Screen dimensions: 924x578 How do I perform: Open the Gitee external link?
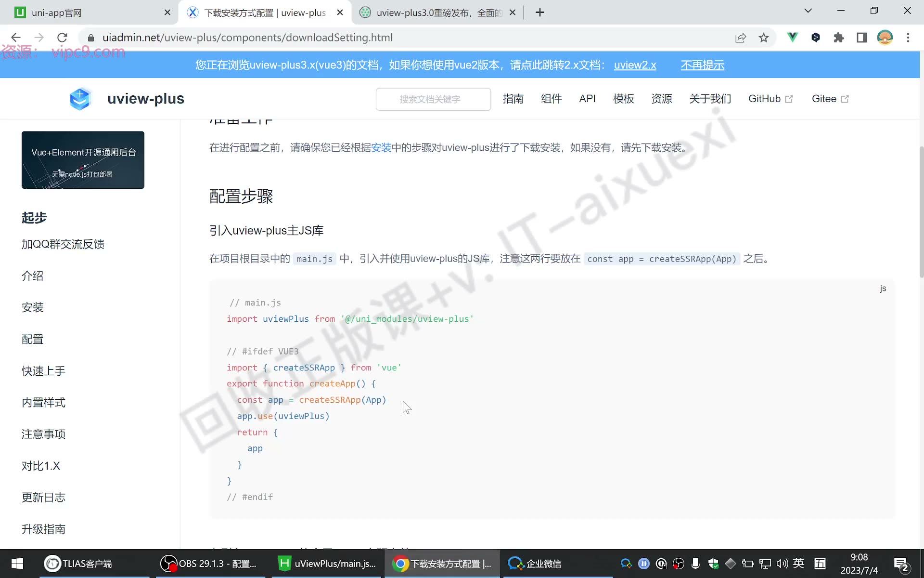click(830, 99)
